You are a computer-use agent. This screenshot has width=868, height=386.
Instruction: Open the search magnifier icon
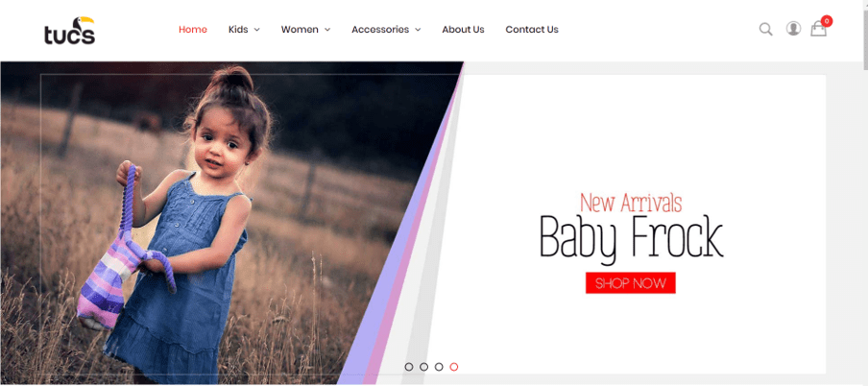point(765,29)
